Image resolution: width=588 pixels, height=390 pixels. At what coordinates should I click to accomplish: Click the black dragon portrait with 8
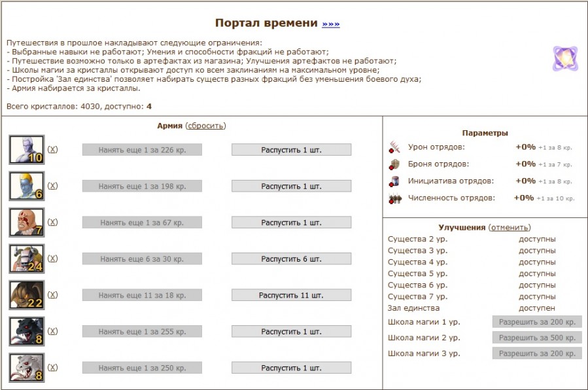[27, 332]
